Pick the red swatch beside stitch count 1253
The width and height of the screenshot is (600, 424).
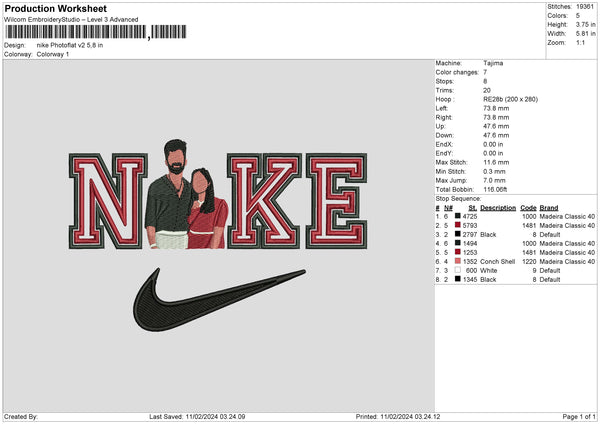pyautogui.click(x=458, y=252)
